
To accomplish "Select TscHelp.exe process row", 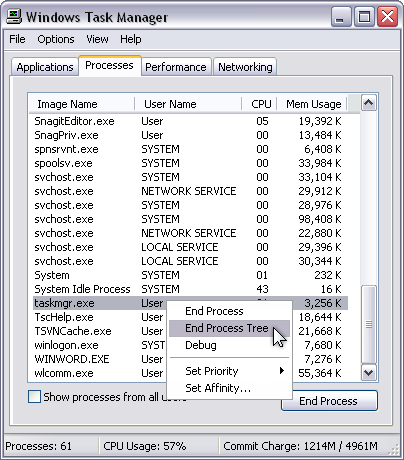I will tap(100, 317).
